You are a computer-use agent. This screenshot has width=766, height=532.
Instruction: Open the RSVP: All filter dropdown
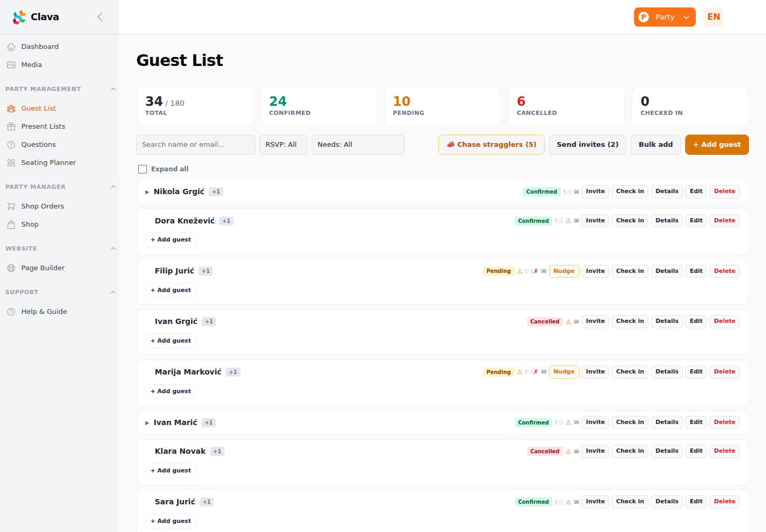tap(284, 145)
